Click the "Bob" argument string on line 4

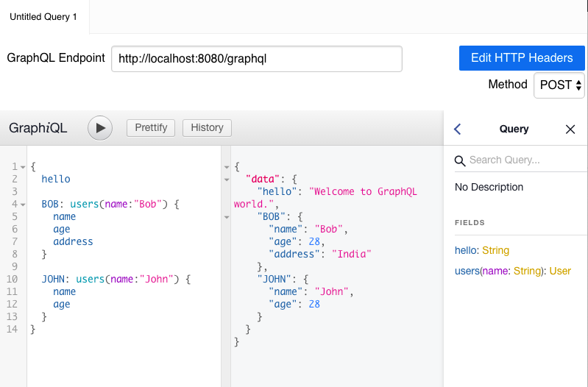[148, 205]
